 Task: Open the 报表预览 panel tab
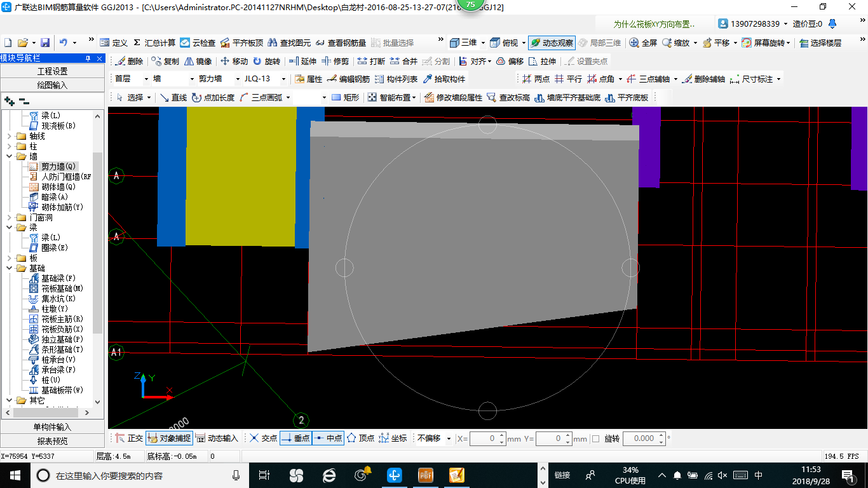click(52, 440)
